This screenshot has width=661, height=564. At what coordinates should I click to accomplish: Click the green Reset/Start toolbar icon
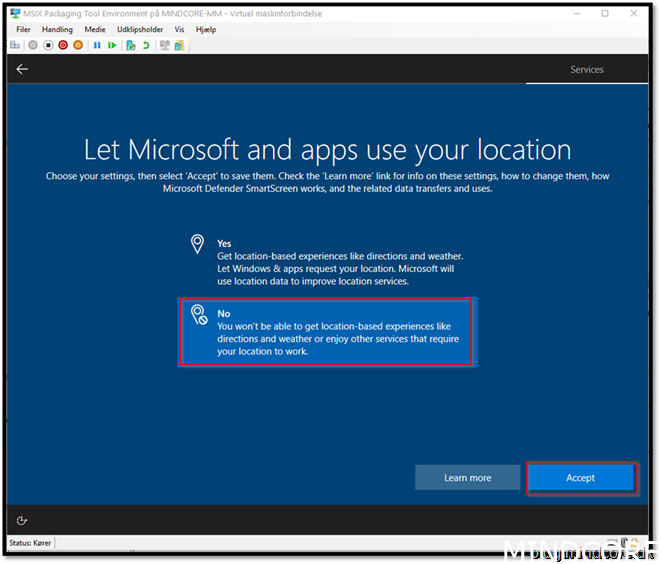tap(111, 45)
